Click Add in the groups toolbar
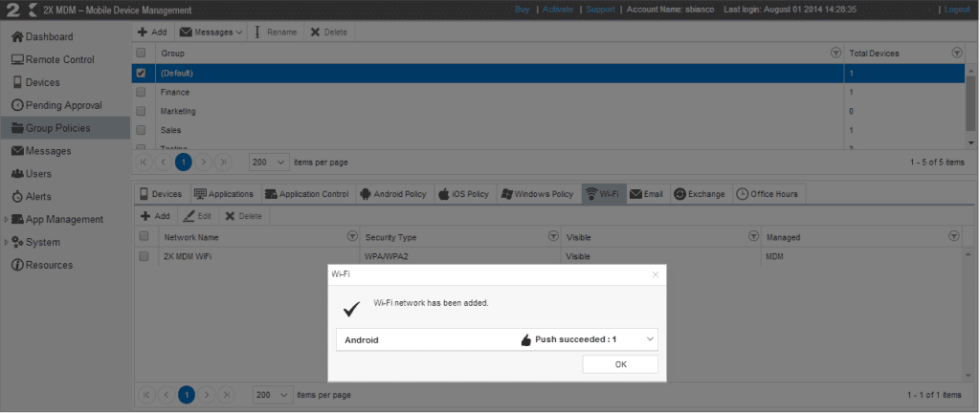This screenshot has height=413, width=980. point(152,32)
